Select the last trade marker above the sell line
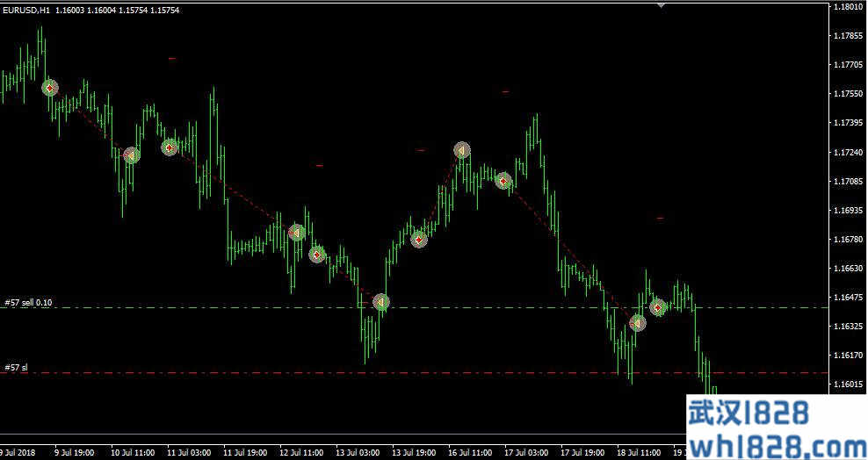Image resolution: width=868 pixels, height=460 pixels. [657, 307]
